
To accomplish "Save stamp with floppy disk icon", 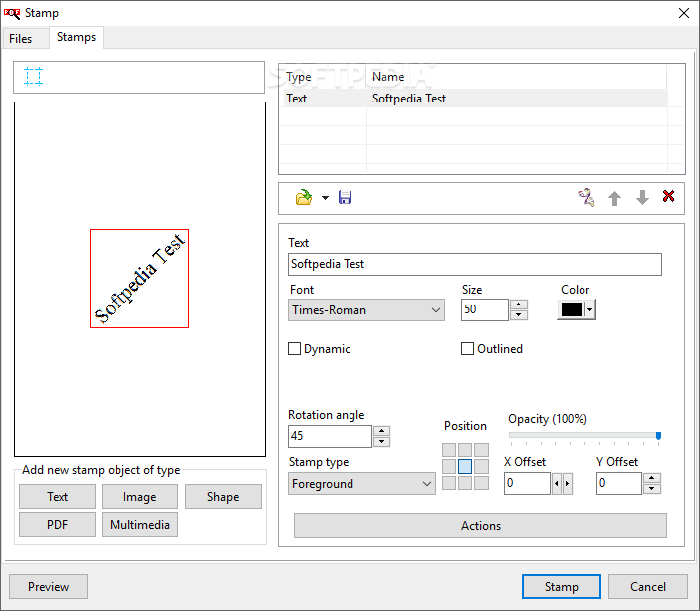I will [x=345, y=197].
